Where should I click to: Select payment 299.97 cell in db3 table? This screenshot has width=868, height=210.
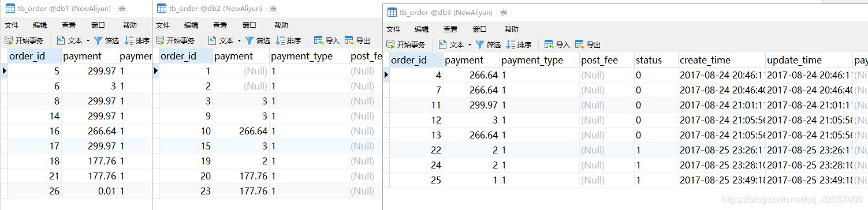pyautogui.click(x=471, y=105)
